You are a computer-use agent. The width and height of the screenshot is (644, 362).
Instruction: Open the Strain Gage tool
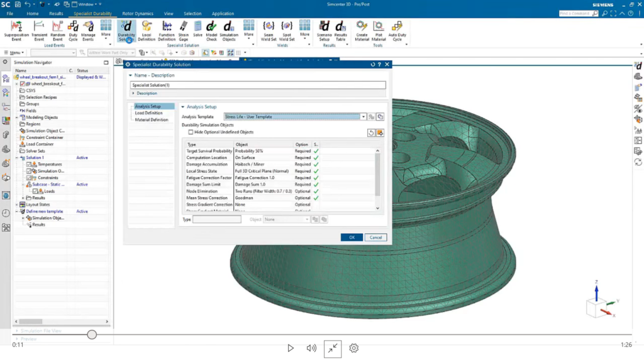[184, 29]
